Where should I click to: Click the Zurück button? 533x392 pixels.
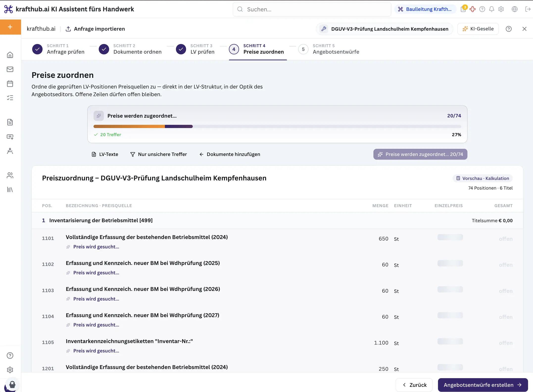point(414,385)
